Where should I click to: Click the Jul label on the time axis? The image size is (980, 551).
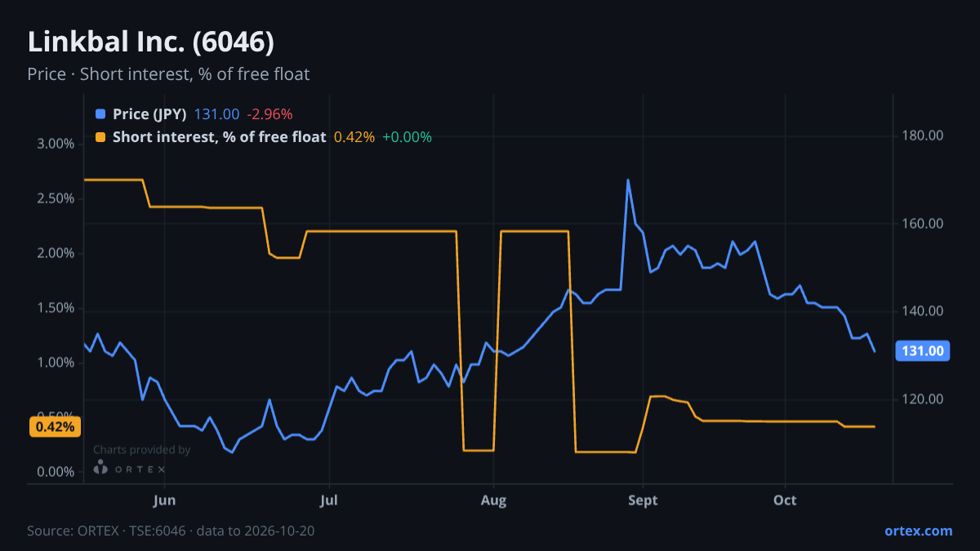click(x=329, y=500)
